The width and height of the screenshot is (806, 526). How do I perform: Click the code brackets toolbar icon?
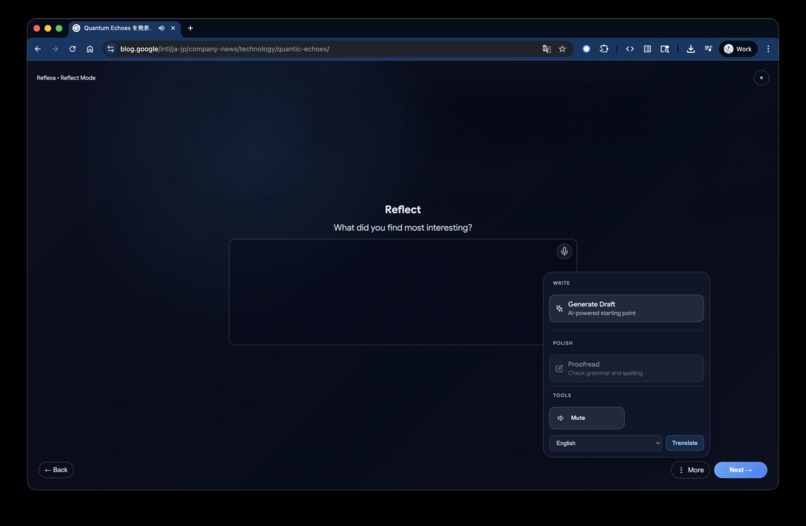[630, 49]
